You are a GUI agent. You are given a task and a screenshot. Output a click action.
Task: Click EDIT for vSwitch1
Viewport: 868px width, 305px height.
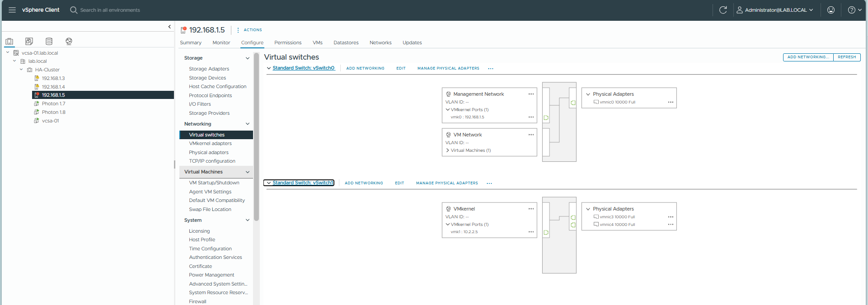click(x=399, y=183)
